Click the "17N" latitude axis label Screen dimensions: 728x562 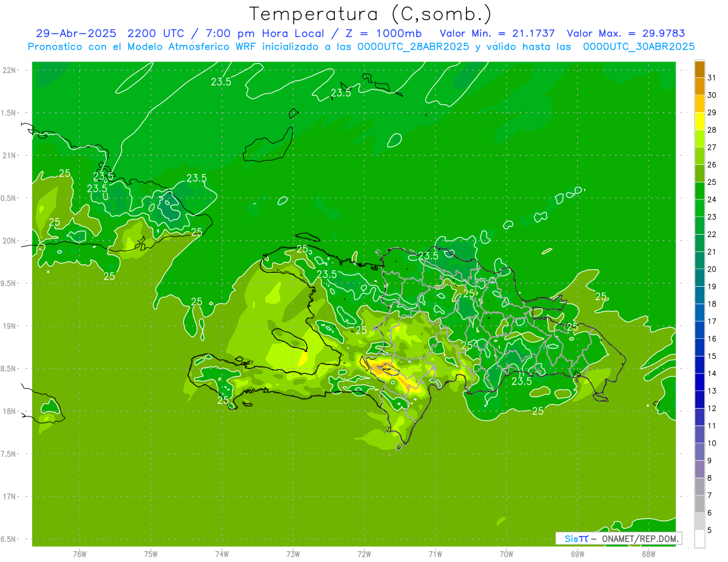[9, 497]
